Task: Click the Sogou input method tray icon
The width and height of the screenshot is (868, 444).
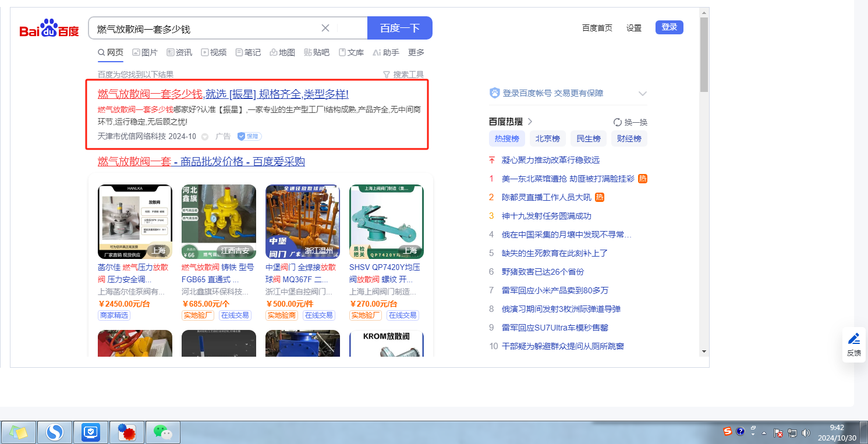Action: (x=728, y=431)
